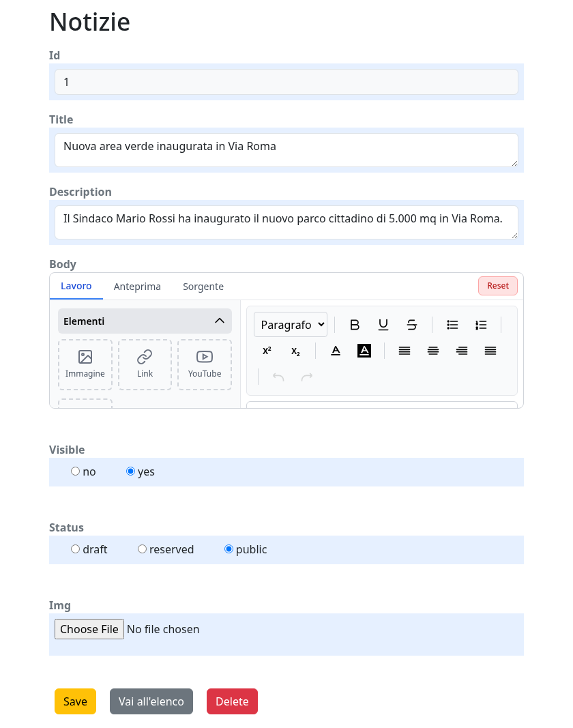Apply subscript formatting
This screenshot has height=728, width=573.
296,351
